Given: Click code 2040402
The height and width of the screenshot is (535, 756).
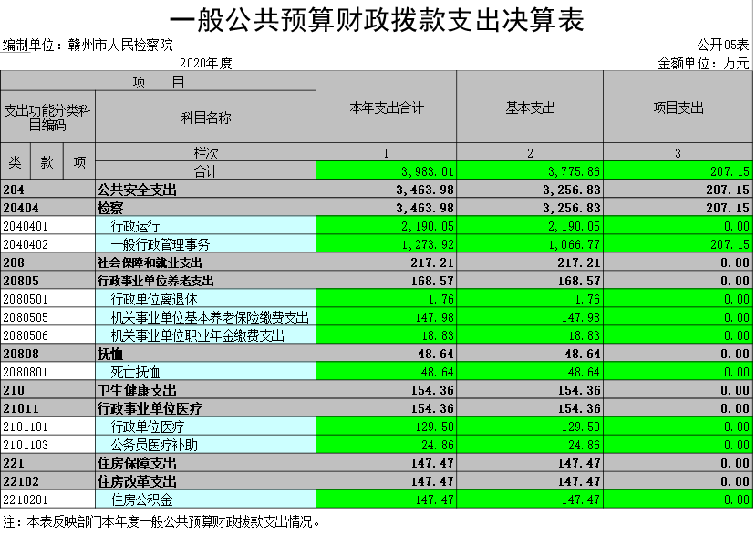Looking at the screenshot, I should tap(26, 244).
